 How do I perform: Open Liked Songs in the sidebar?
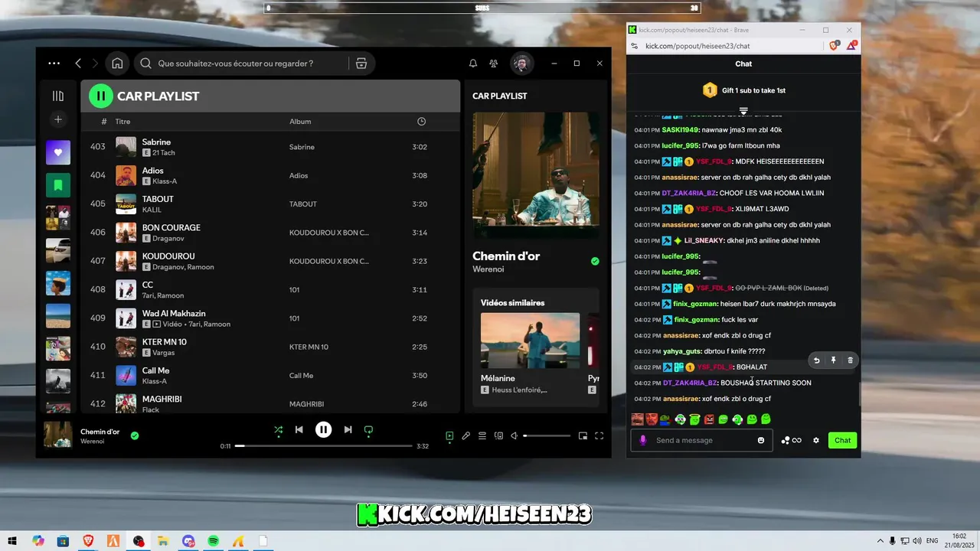tap(58, 152)
